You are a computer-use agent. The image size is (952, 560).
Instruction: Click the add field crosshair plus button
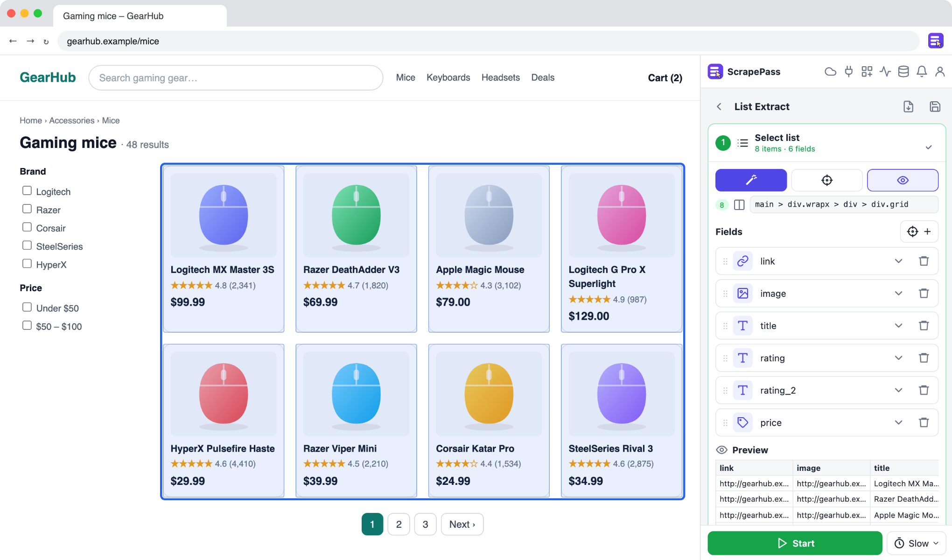tap(919, 231)
